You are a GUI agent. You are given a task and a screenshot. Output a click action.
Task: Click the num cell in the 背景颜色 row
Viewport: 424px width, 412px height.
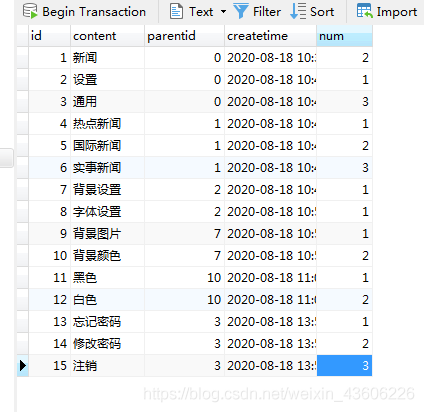(344, 256)
